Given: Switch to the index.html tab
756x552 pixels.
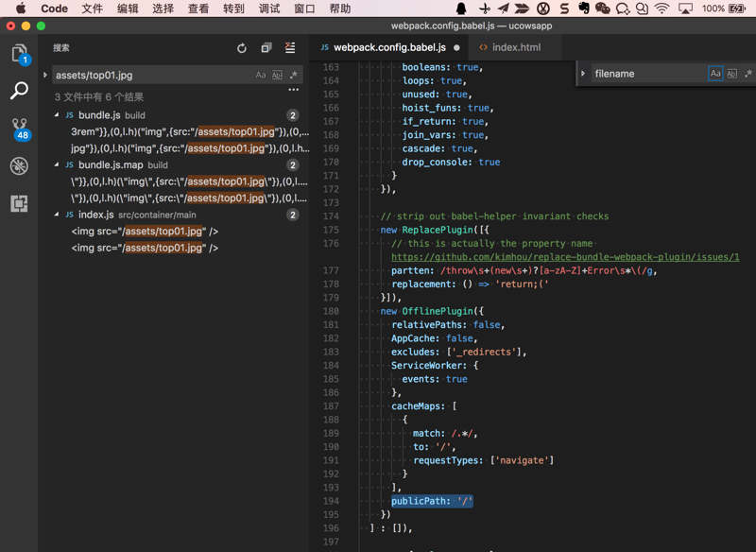Looking at the screenshot, I should pos(515,47).
